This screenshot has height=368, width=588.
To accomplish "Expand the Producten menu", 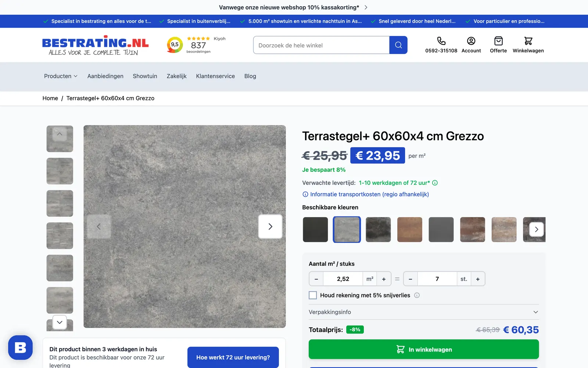I will tap(61, 76).
